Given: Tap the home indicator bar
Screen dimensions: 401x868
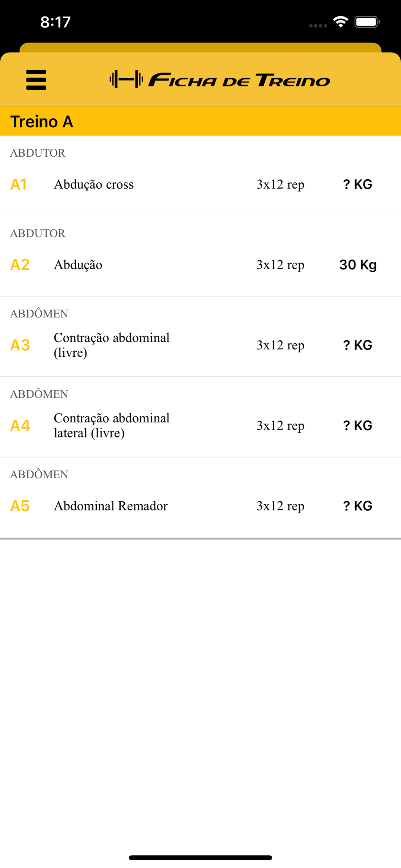Looking at the screenshot, I should click(x=200, y=858).
